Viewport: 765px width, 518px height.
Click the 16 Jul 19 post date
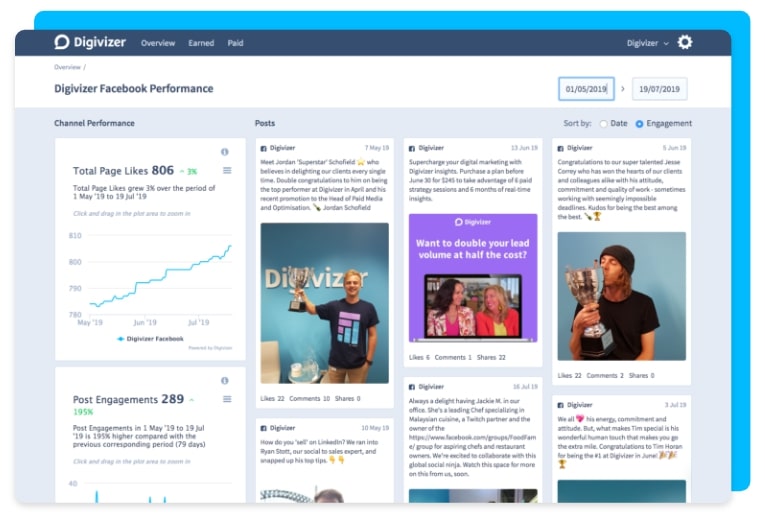click(x=525, y=387)
